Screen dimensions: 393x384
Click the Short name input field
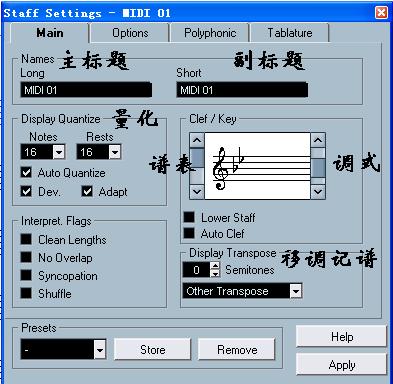pos(242,90)
